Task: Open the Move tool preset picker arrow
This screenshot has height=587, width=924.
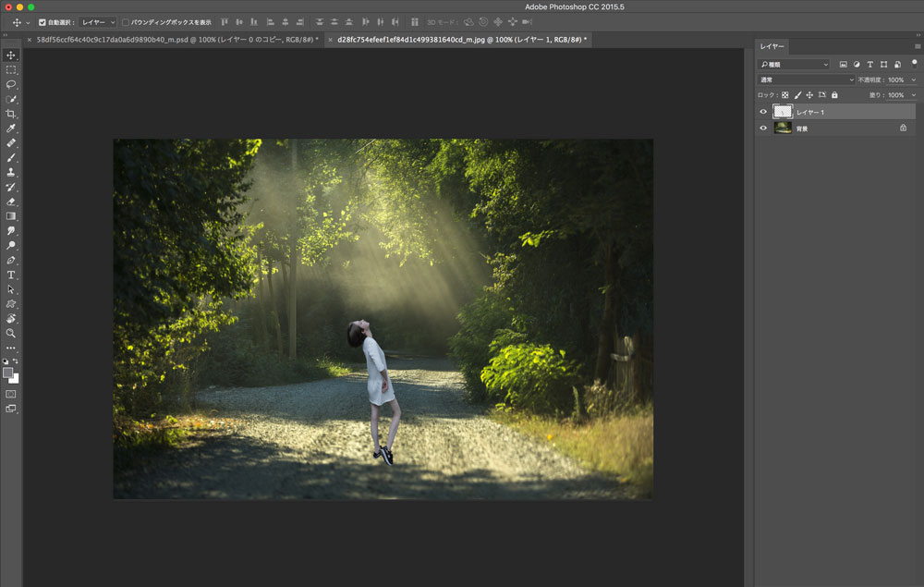Action: (x=28, y=23)
